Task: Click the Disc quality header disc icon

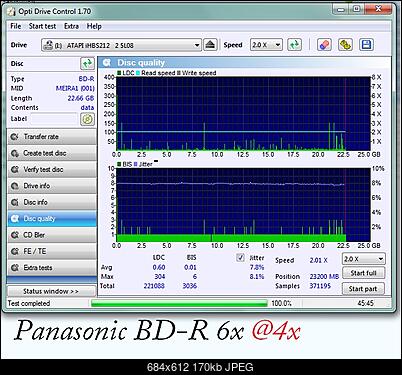Action: click(107, 63)
